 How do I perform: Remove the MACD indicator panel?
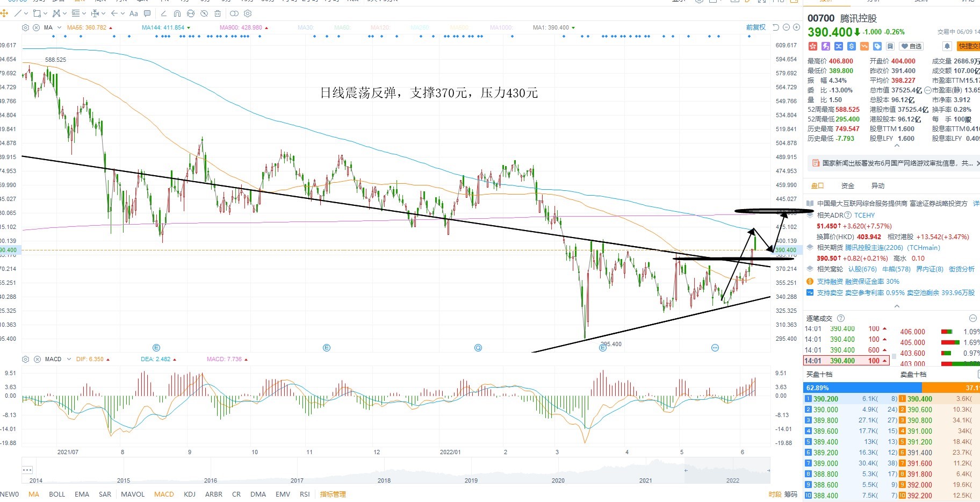click(36, 359)
